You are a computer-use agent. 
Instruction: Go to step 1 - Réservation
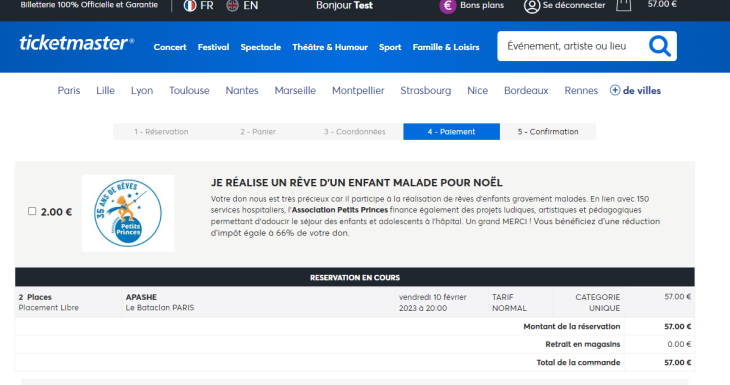coord(161,132)
